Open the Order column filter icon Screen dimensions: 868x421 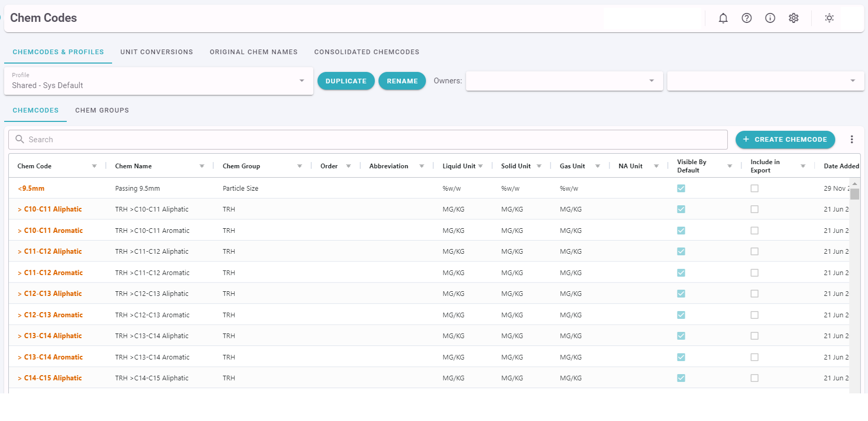[348, 166]
